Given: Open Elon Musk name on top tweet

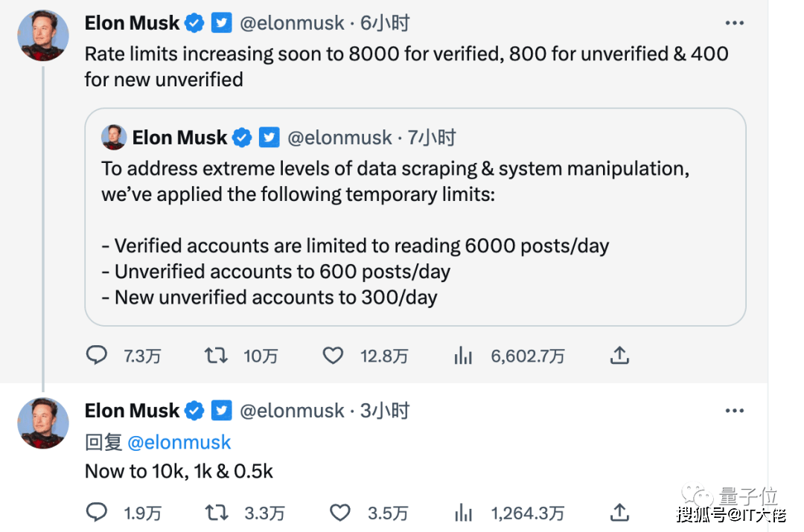Looking at the screenshot, I should (132, 23).
